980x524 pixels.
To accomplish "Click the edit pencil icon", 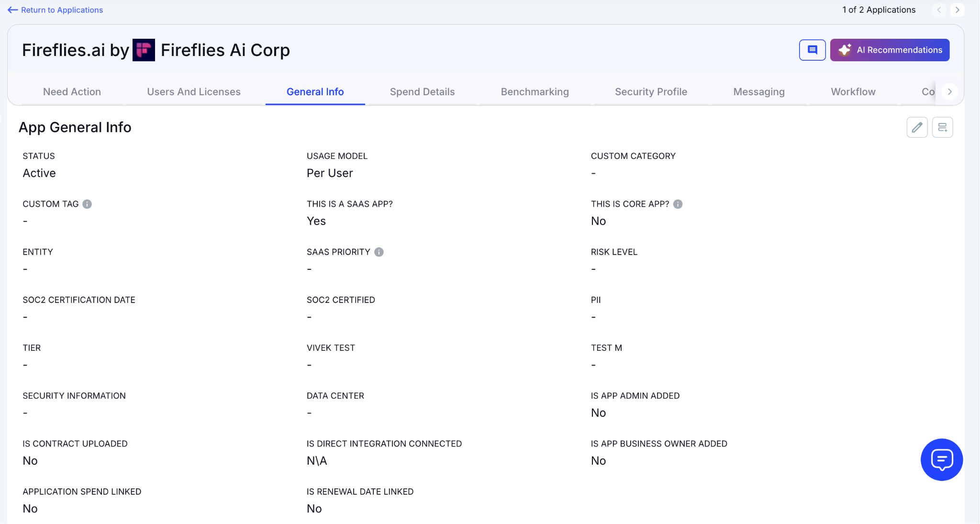I will click(x=917, y=127).
